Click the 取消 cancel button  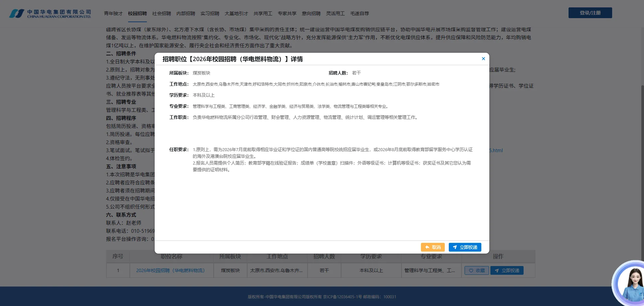click(x=433, y=247)
